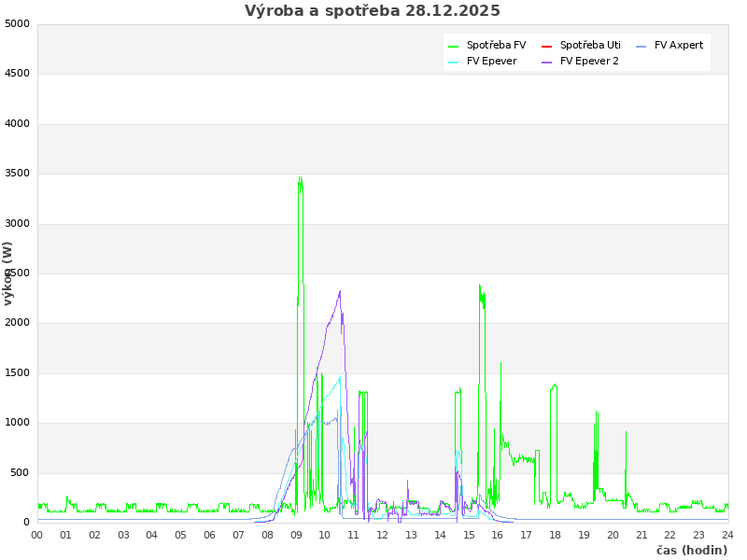Click the chart title Výroba a spotřeba 28.12.2025
Screen dimensions: 747x560
click(373, 11)
